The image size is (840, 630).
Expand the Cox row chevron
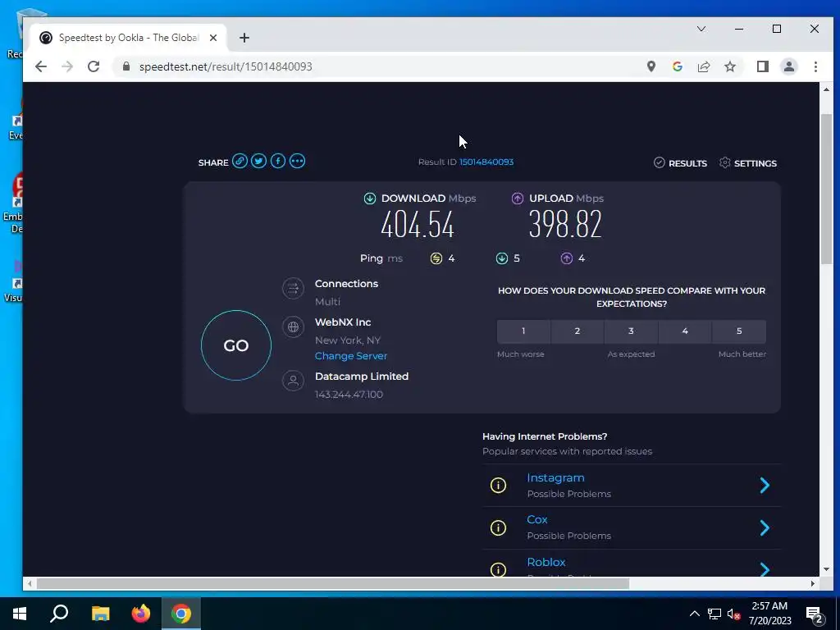(765, 527)
